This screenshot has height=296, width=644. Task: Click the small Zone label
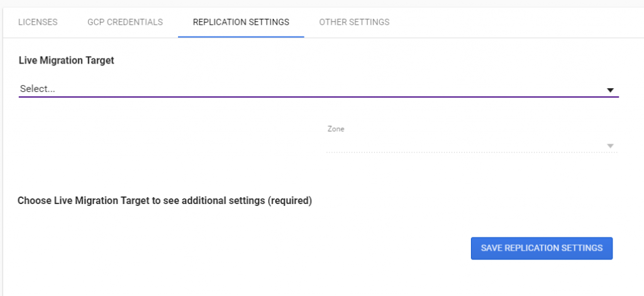pos(336,129)
